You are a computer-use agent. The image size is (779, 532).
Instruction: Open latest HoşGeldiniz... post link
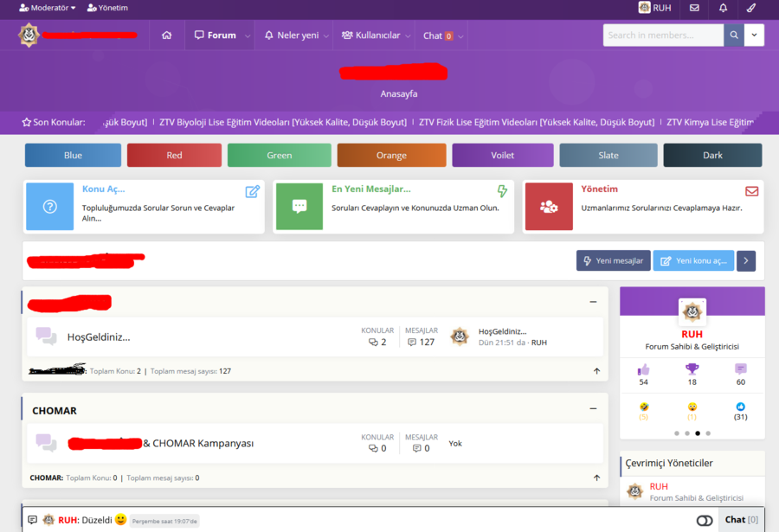(x=502, y=331)
